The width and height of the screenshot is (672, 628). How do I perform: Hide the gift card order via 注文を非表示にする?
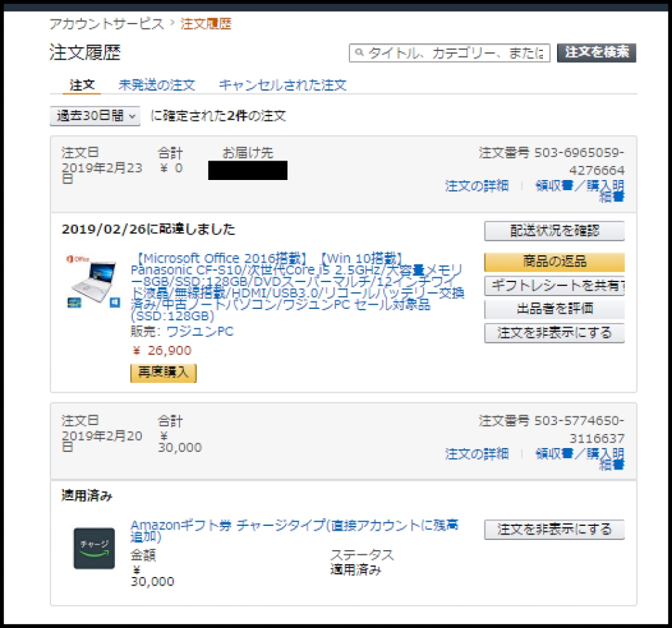point(554,529)
